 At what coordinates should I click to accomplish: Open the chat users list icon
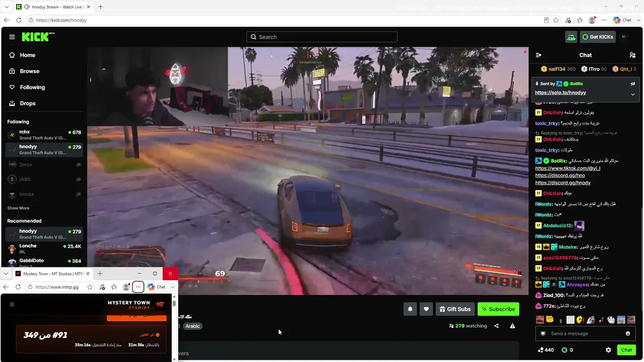click(x=632, y=55)
